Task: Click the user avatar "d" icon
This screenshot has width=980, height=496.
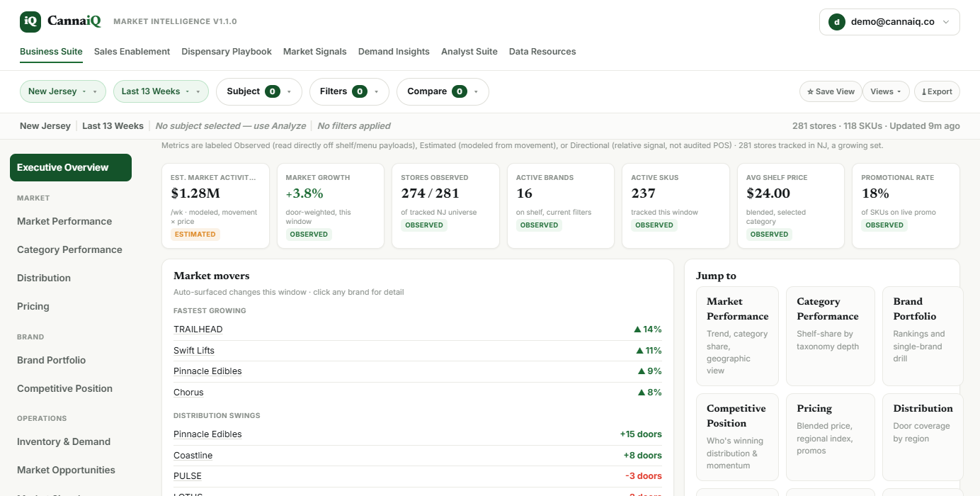Action: [837, 22]
